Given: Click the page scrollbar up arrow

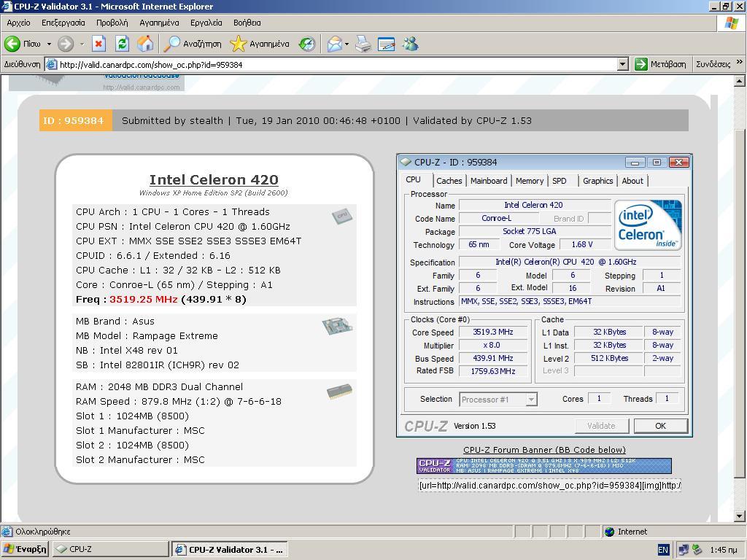Looking at the screenshot, I should (740, 82).
